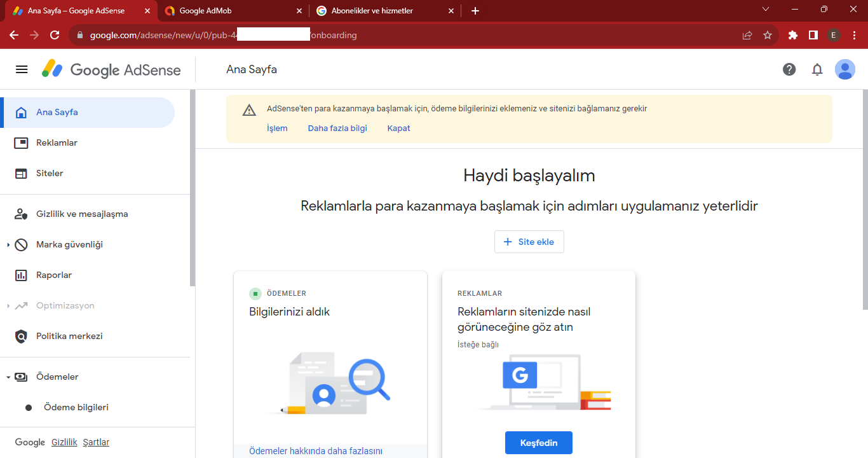Open the Google account avatar

tap(845, 69)
